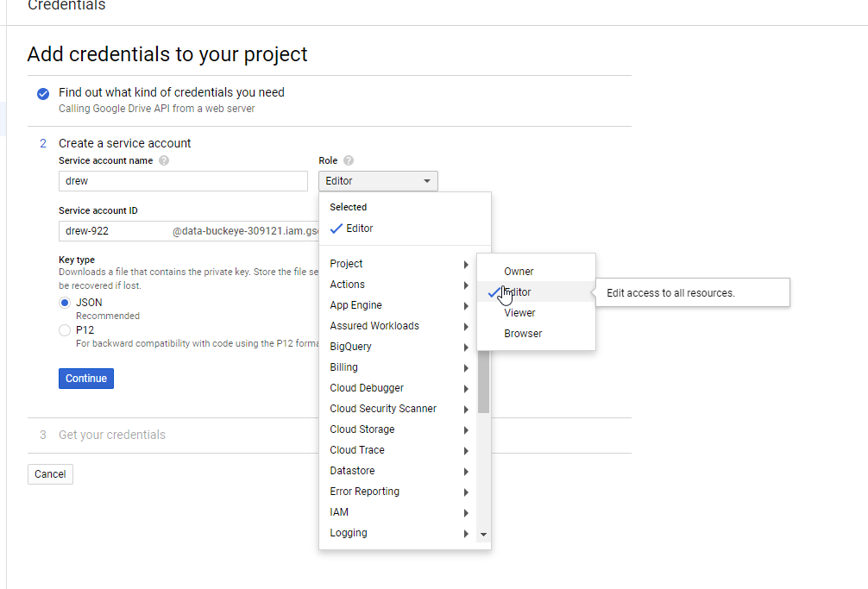The height and width of the screenshot is (589, 868).
Task: Click the Cancel button
Action: click(x=49, y=473)
